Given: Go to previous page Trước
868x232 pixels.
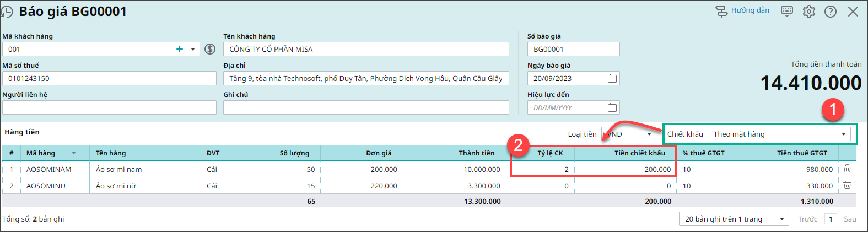Looking at the screenshot, I should [807, 219].
